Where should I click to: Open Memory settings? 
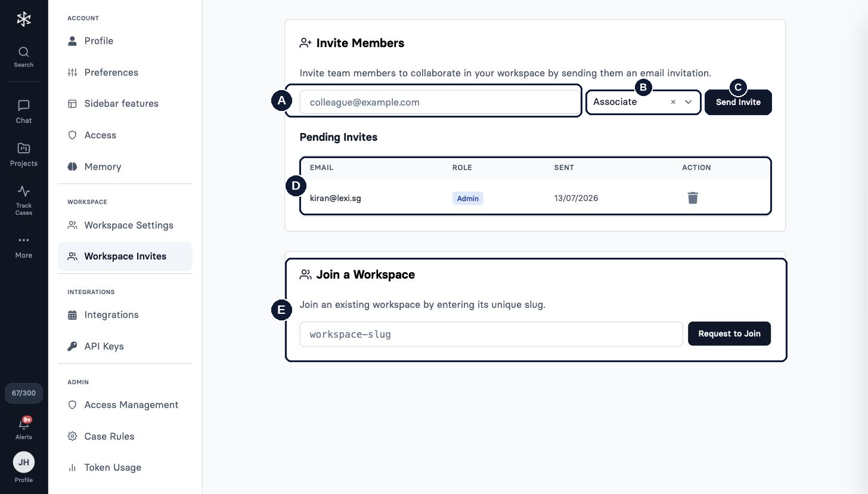tap(125, 167)
